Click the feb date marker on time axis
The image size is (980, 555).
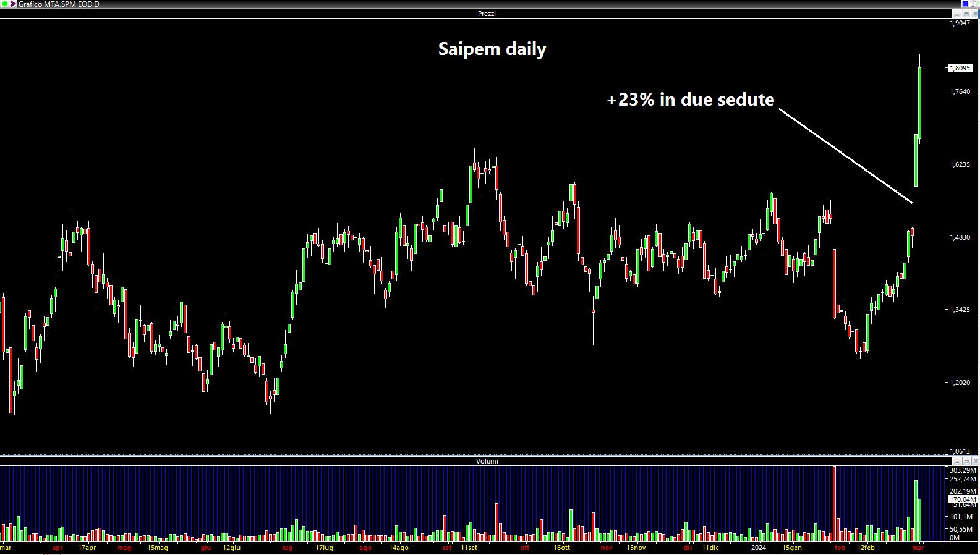coord(840,548)
